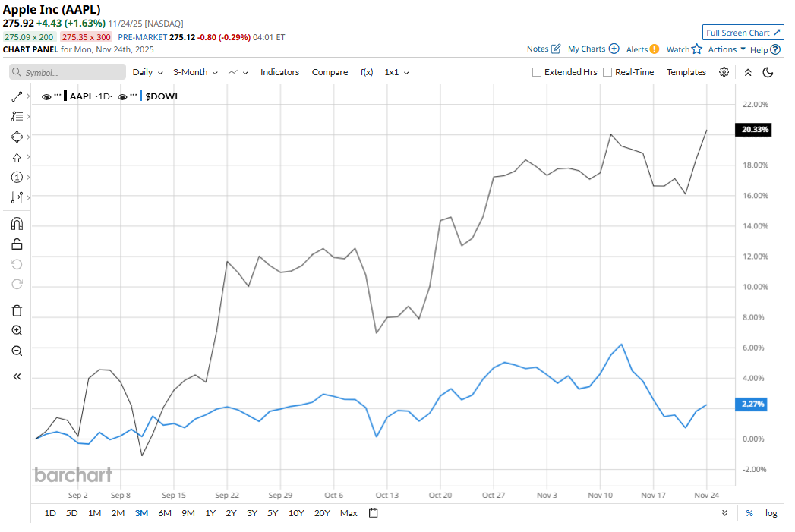
Task: Expand the bottom panel double chevron
Action: pos(725,513)
